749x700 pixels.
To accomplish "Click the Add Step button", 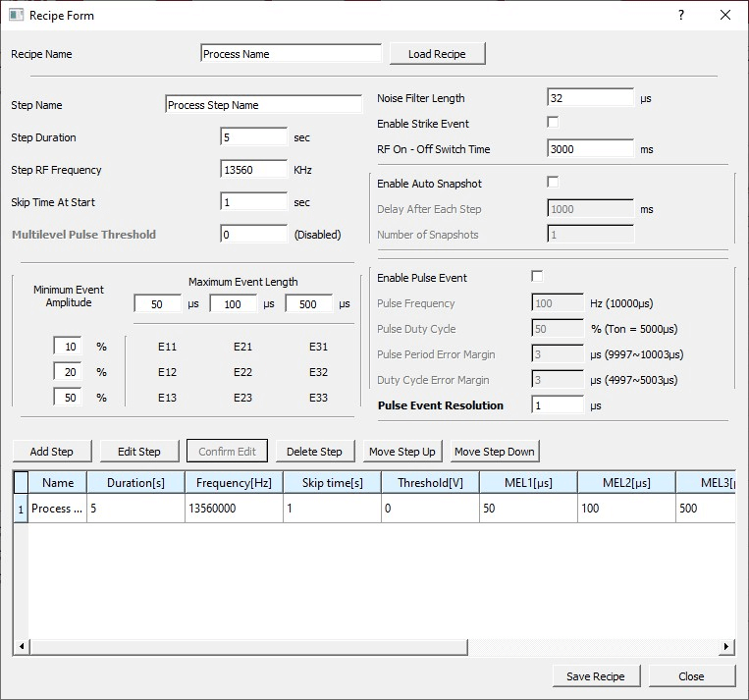I will pyautogui.click(x=52, y=452).
